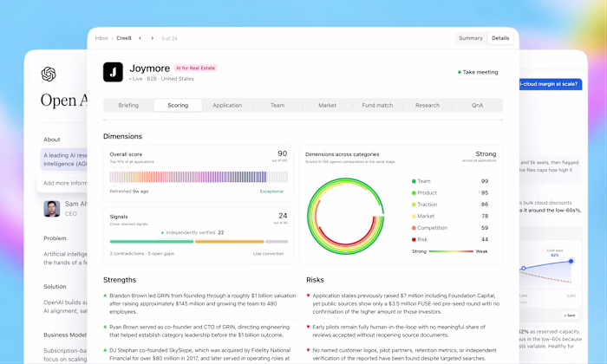Click the 3 of 24 counter

(x=169, y=39)
